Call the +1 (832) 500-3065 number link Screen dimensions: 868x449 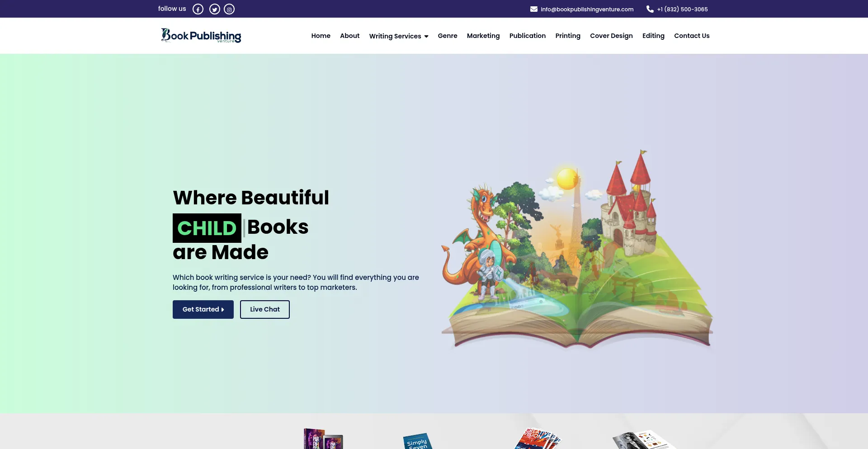click(x=683, y=9)
